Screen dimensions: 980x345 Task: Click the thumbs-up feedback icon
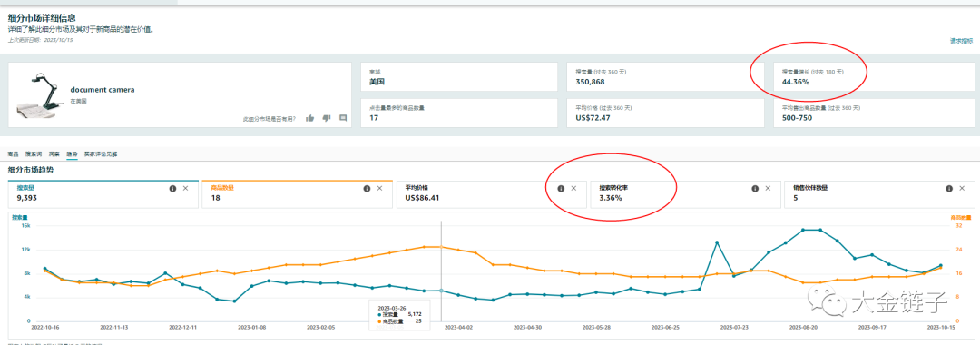coord(310,117)
